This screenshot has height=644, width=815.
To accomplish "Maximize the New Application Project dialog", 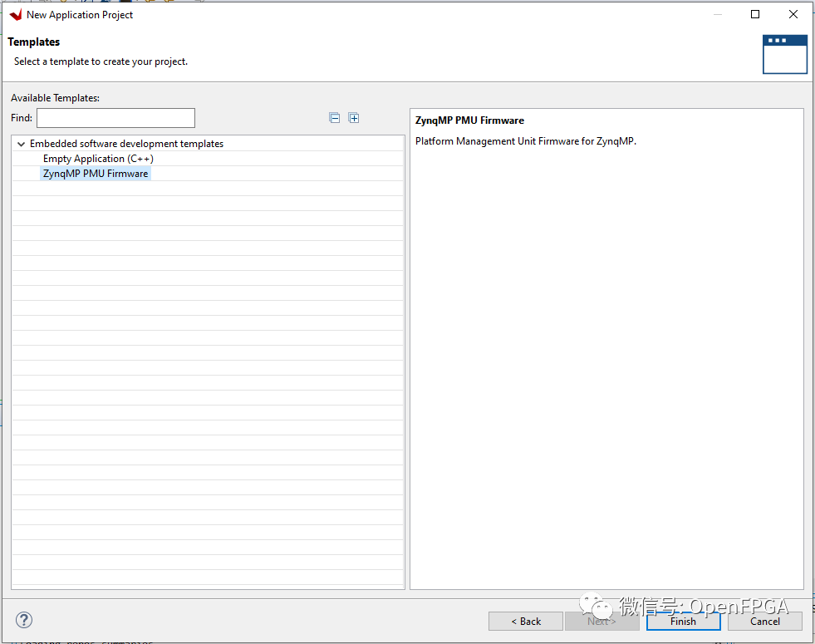I will 755,14.
